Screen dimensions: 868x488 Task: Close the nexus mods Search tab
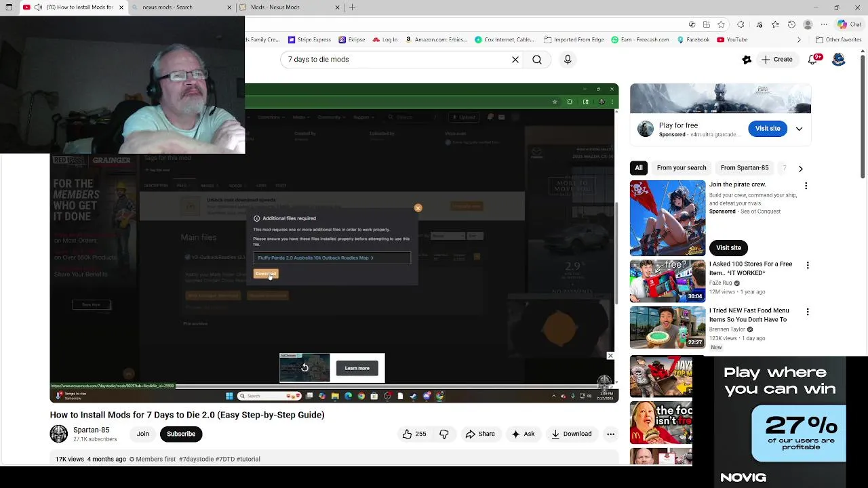click(x=229, y=7)
